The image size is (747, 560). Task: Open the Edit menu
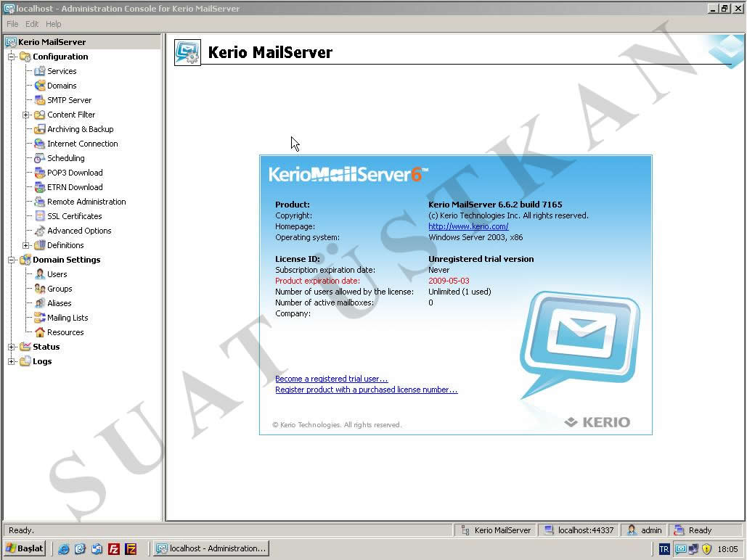(x=32, y=24)
